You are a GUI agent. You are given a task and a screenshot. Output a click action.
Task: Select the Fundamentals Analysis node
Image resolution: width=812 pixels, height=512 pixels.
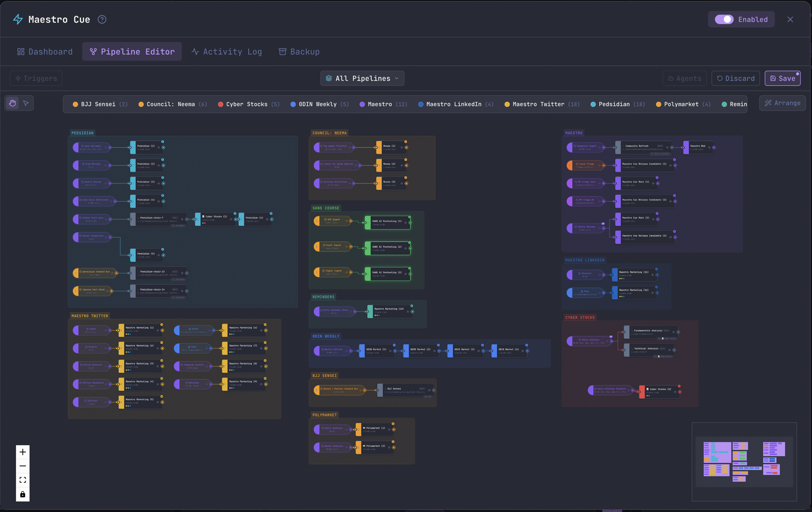pos(651,332)
